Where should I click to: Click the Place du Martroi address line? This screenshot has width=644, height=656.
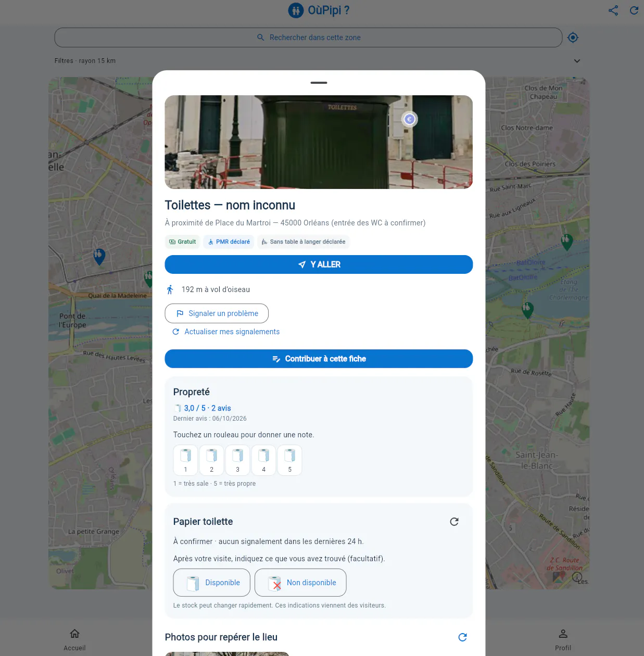click(x=295, y=223)
